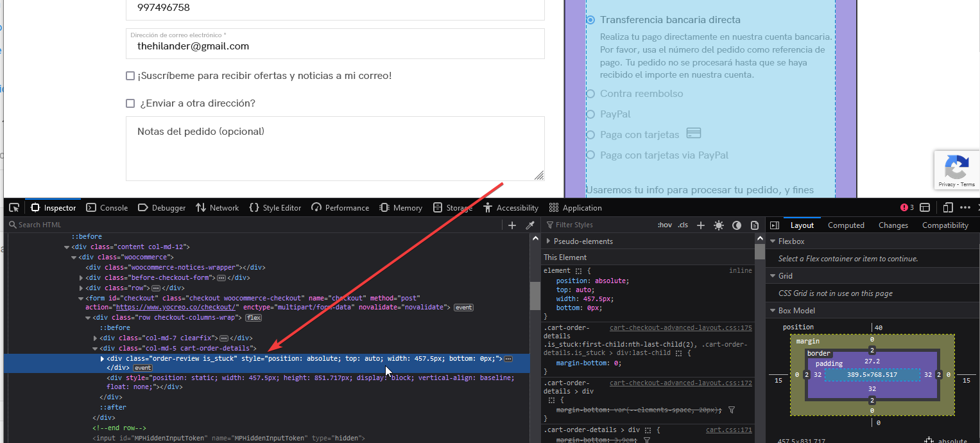This screenshot has height=443, width=980.
Task: Select the Contra reembolso payment option
Action: 590,94
